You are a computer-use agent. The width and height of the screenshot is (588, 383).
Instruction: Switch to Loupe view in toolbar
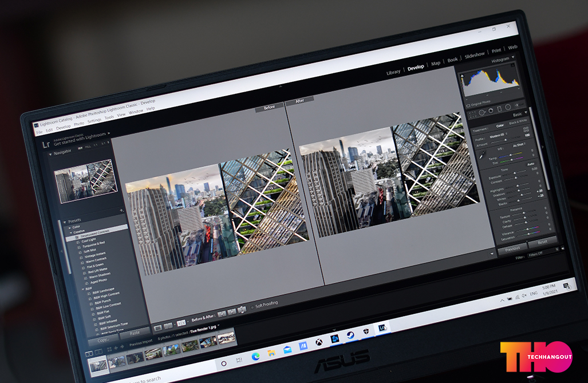click(x=158, y=328)
